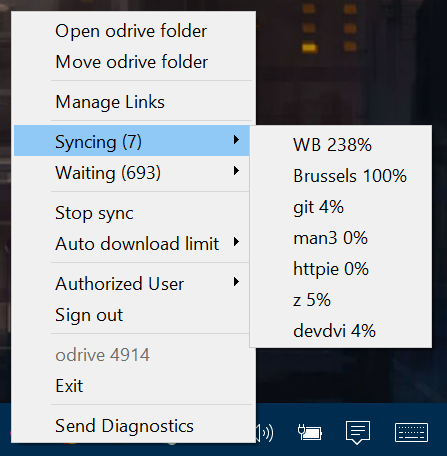
Task: Select Move odrive folder
Action: (133, 62)
